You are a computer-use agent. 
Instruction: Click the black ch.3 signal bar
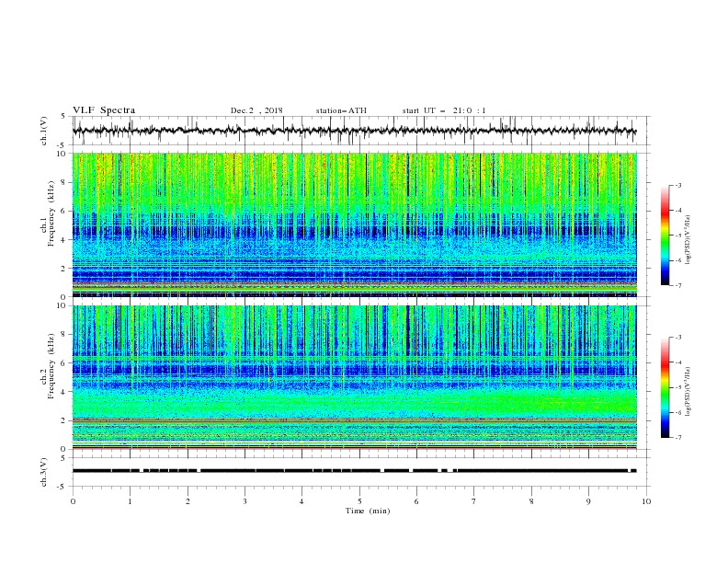354,471
